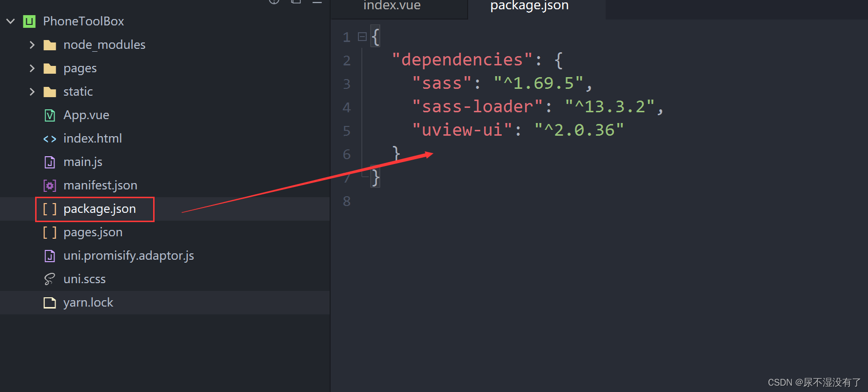
Task: Click the "^13.3.2" version value
Action: pos(610,106)
